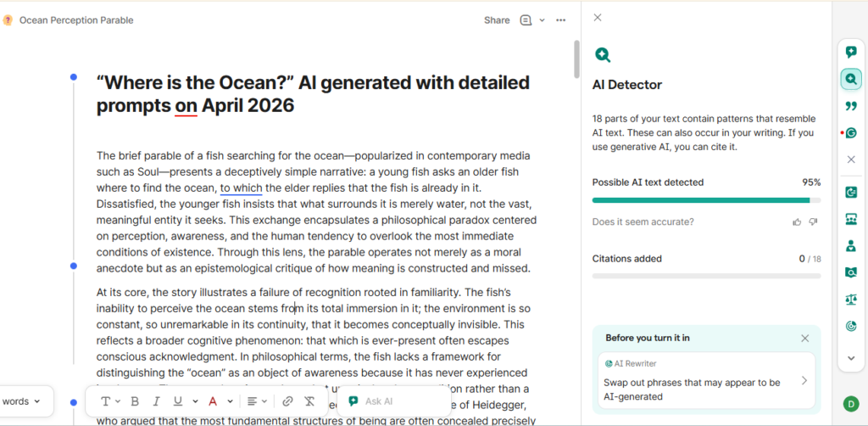868x426 pixels.
Task: Insert a link with the chain icon
Action: (287, 401)
